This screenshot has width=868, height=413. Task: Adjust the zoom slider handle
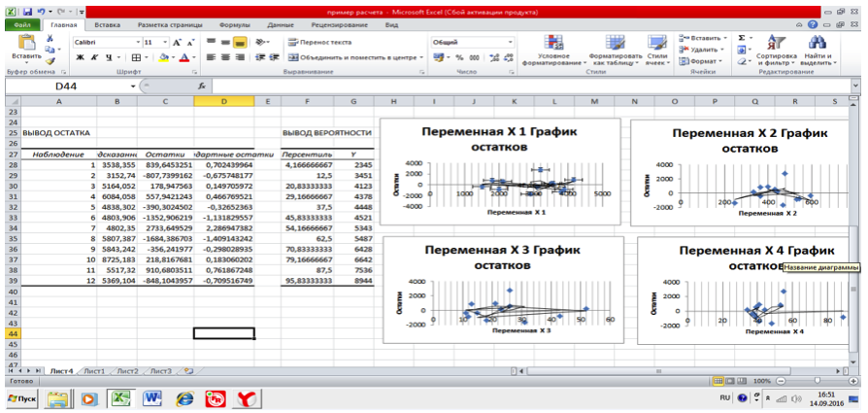pyautogui.click(x=818, y=381)
